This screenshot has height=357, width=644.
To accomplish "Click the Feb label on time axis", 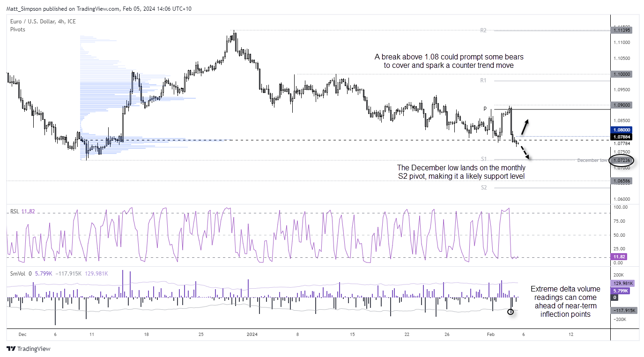I will 491,335.
